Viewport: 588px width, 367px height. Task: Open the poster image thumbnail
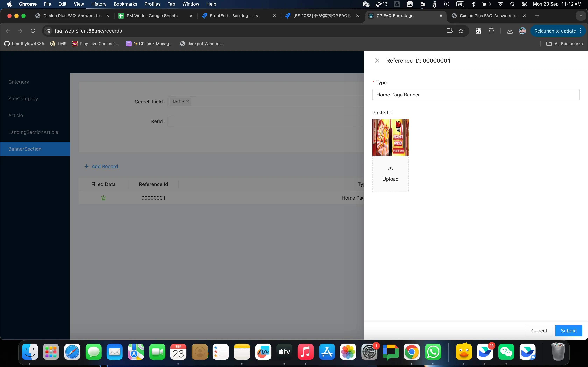point(390,137)
